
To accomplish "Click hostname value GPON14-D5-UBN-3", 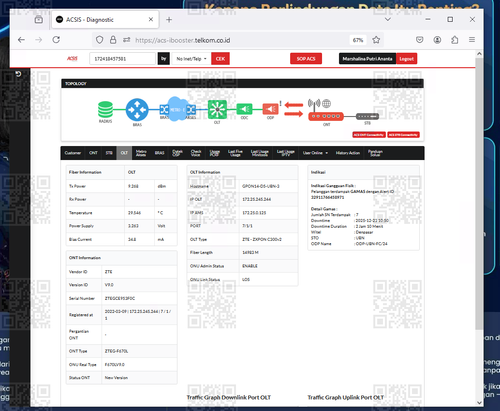I will (x=261, y=186).
